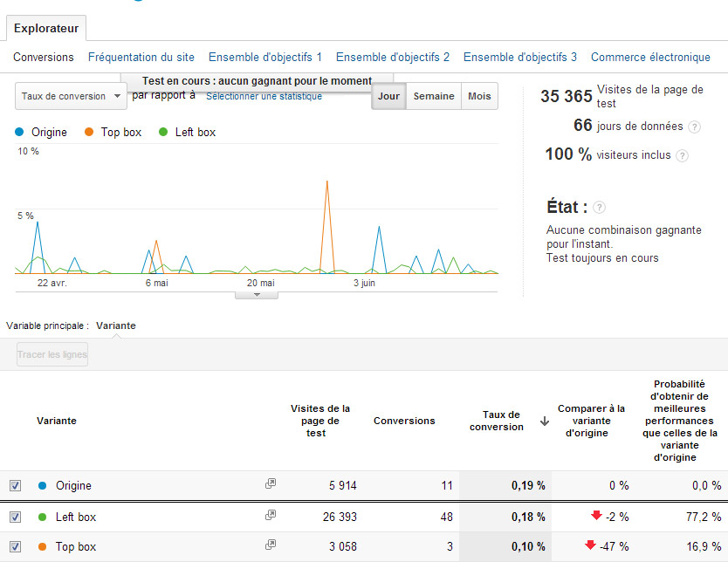
Task: Open Ensemble d'objectifs 1 tab
Action: pyautogui.click(x=265, y=57)
